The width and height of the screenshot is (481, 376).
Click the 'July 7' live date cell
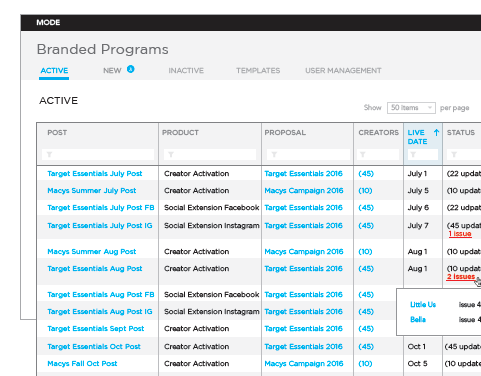[418, 226]
